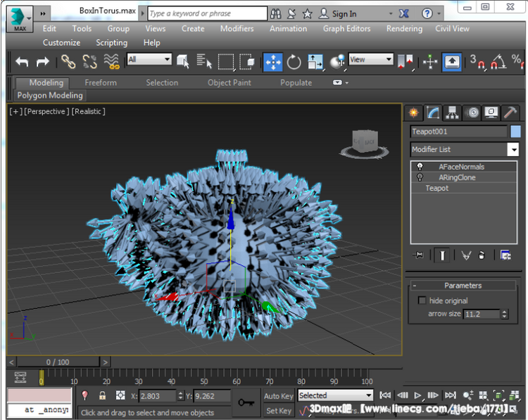Toggle the Angle Snap button
Screen dimensions: 528x420
[498, 62]
